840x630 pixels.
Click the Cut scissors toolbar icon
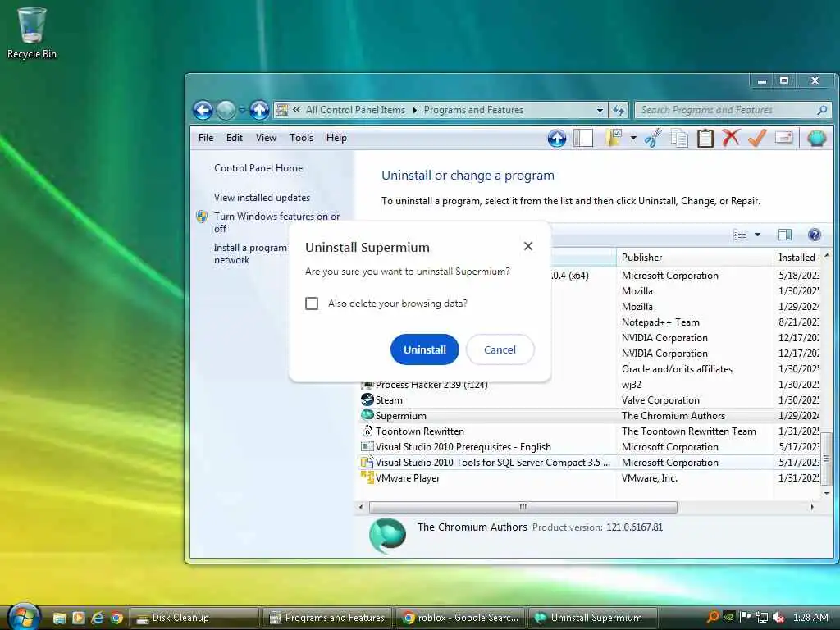(x=653, y=138)
